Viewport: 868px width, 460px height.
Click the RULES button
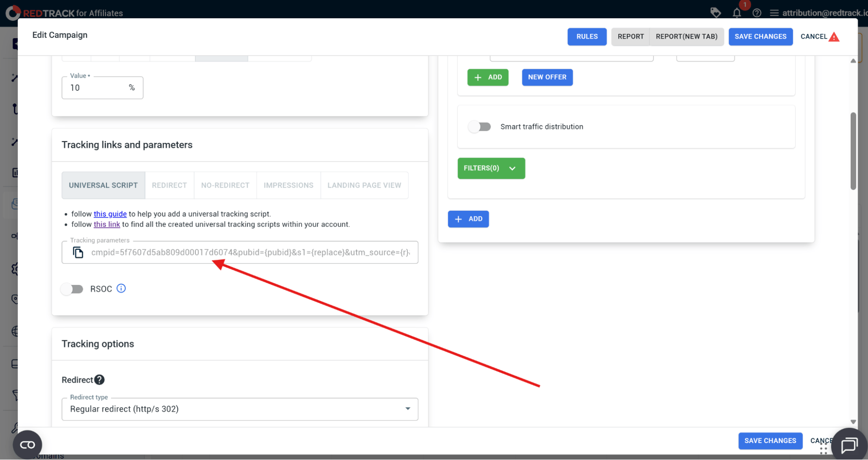click(x=587, y=36)
